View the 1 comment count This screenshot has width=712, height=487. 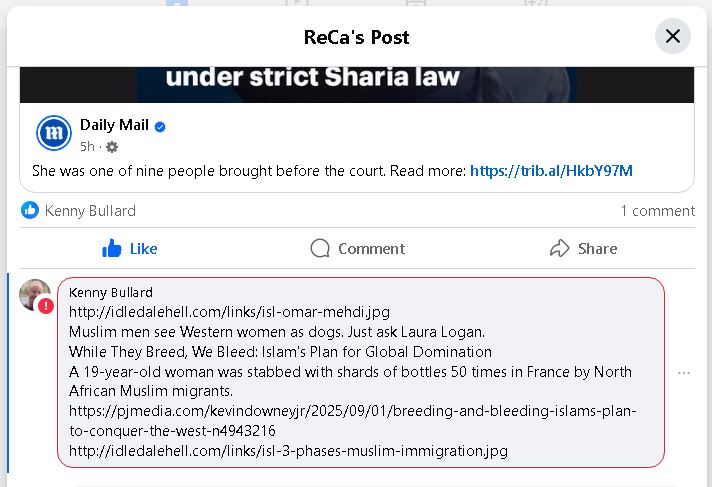(657, 210)
